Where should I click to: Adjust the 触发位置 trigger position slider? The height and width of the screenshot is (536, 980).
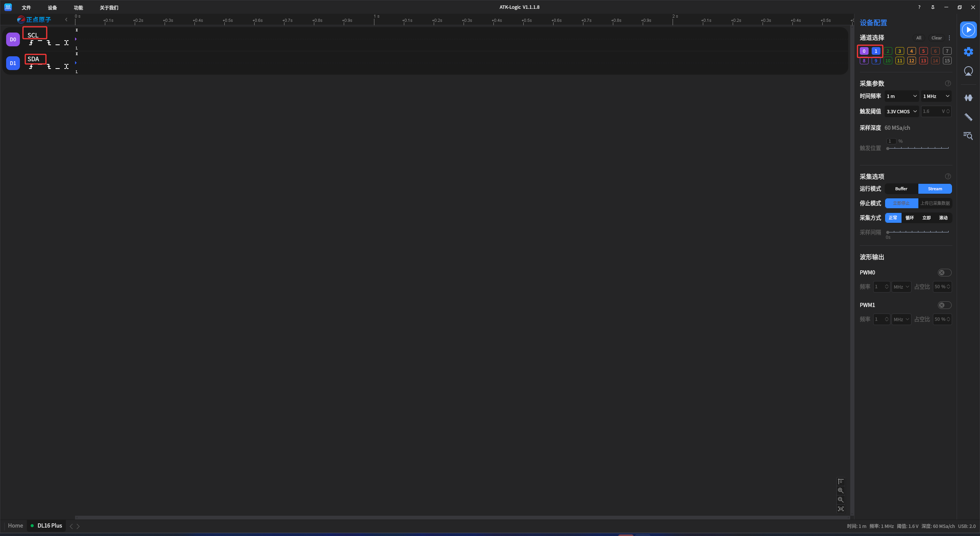pos(918,148)
